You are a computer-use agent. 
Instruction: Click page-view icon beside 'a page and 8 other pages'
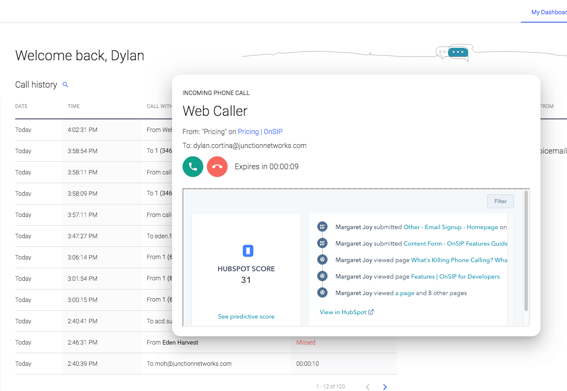322,292
